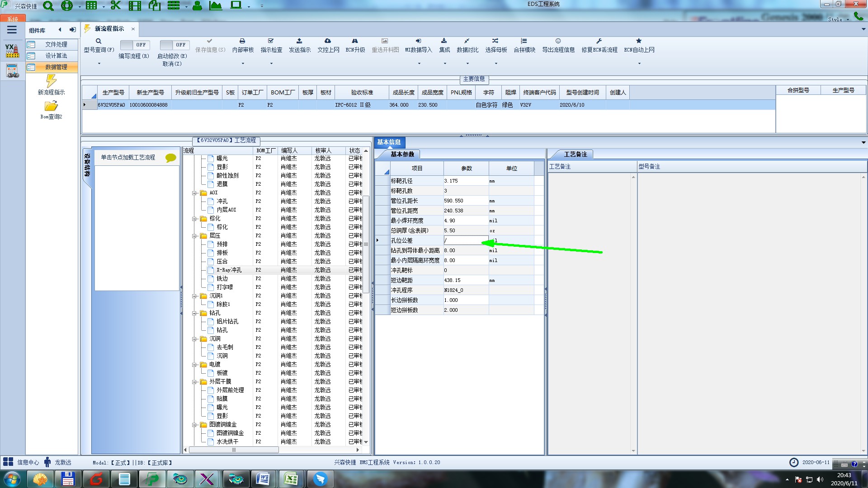The image size is (868, 488).
Task: Click the 发送指示 upload icon
Action: pos(299,41)
